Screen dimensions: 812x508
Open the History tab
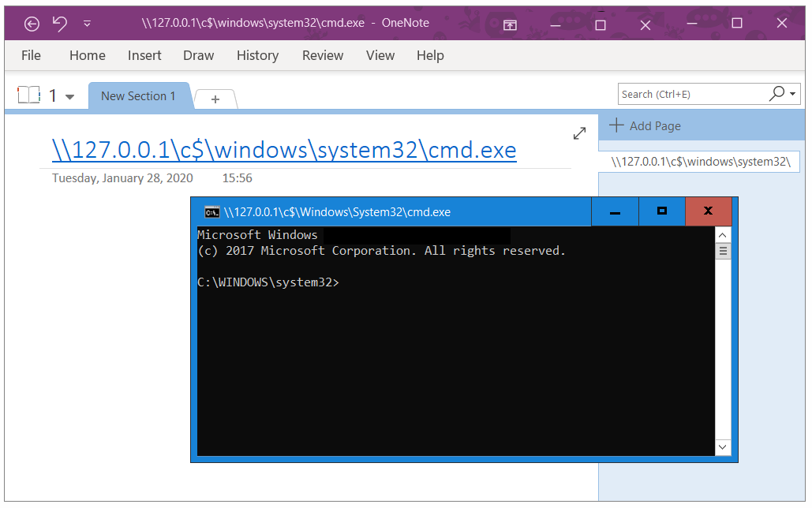click(257, 55)
